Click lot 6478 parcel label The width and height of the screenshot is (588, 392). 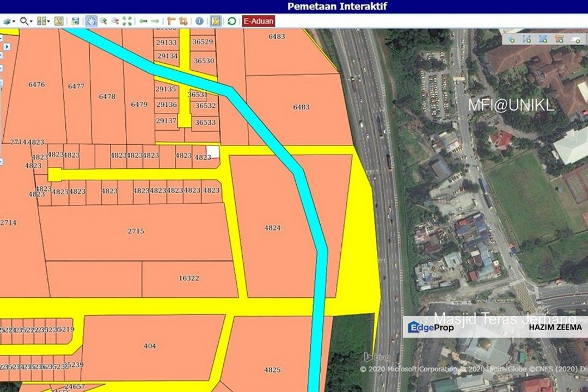(x=107, y=96)
